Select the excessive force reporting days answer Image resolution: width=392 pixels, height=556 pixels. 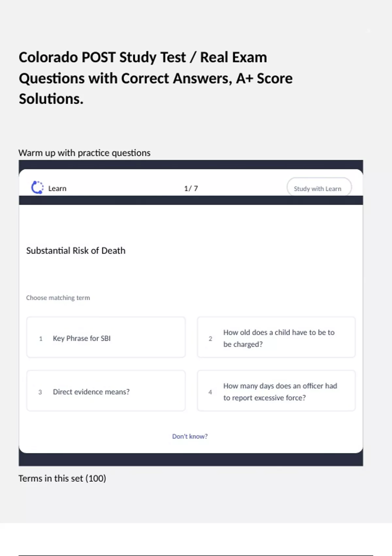276,391
